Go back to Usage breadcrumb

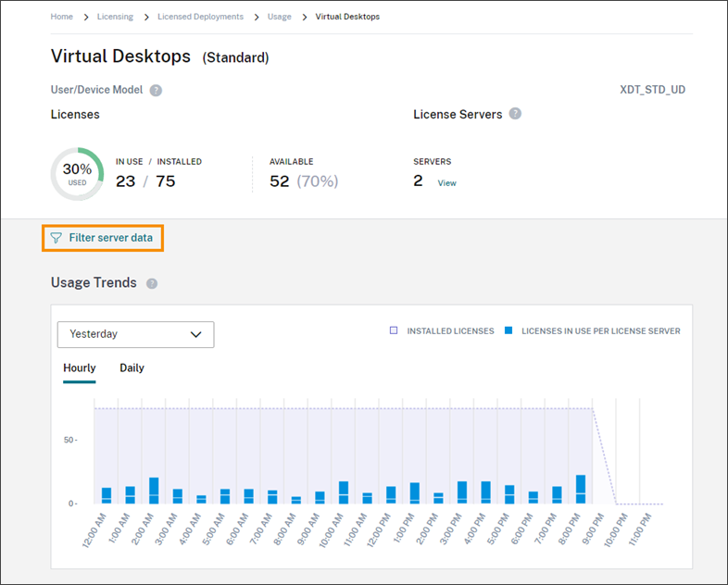point(279,17)
